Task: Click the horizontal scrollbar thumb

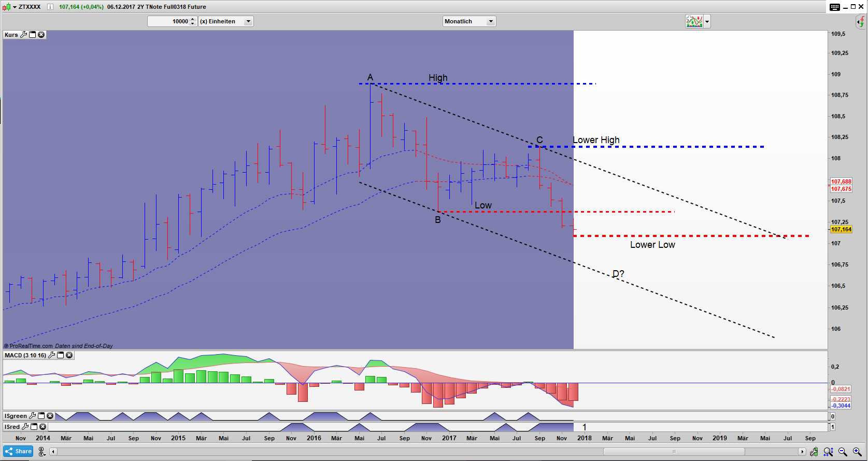Action: pos(674,452)
